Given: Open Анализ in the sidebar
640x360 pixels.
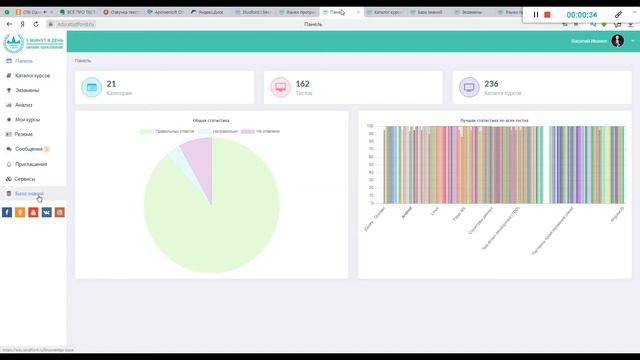Looking at the screenshot, I should 24,105.
